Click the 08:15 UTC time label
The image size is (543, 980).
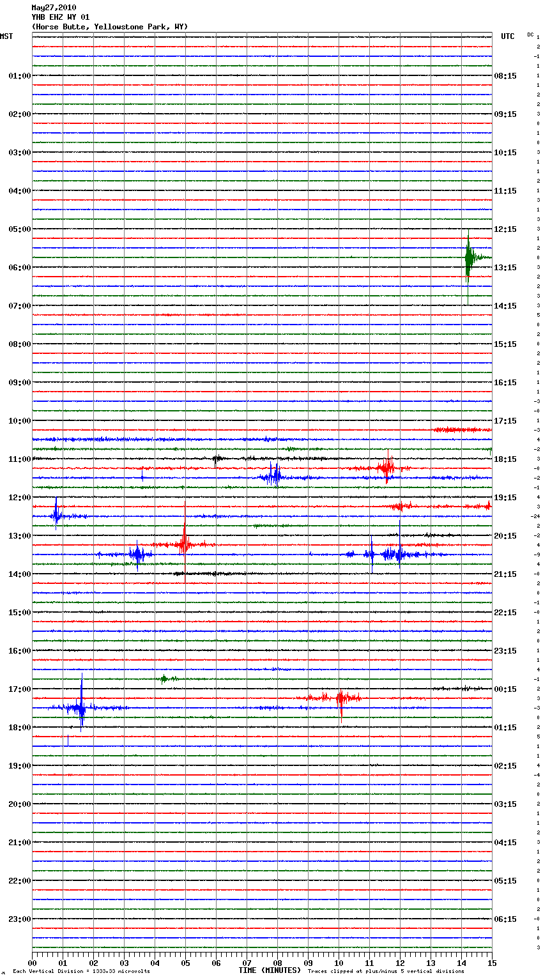point(505,76)
